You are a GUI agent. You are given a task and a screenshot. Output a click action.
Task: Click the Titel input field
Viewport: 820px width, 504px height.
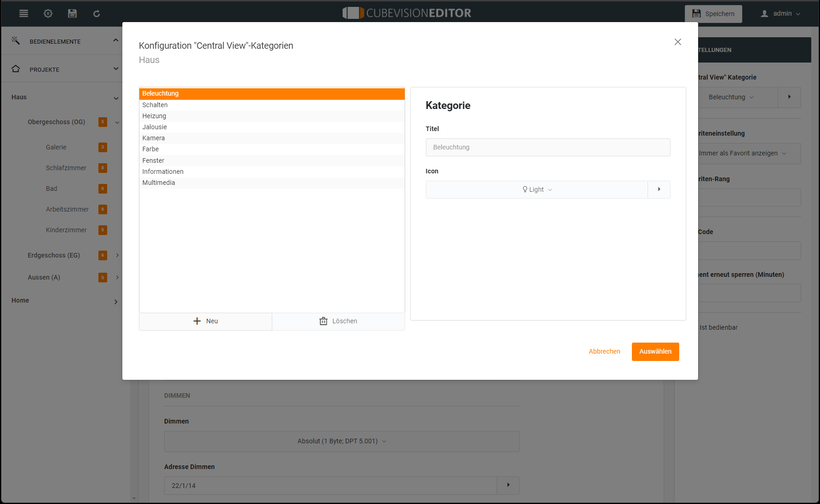pyautogui.click(x=548, y=147)
